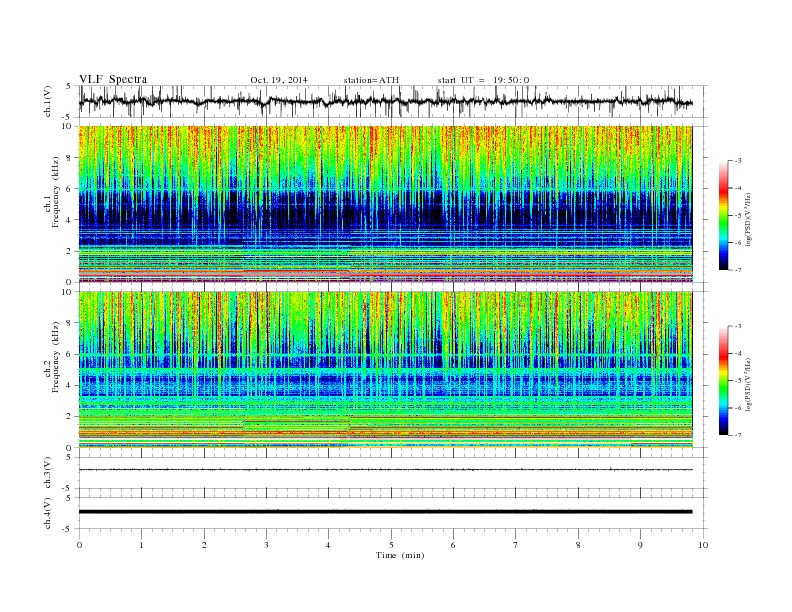Click time axis tick label "3"
Image resolution: width=792 pixels, height=612 pixels.
tap(266, 545)
